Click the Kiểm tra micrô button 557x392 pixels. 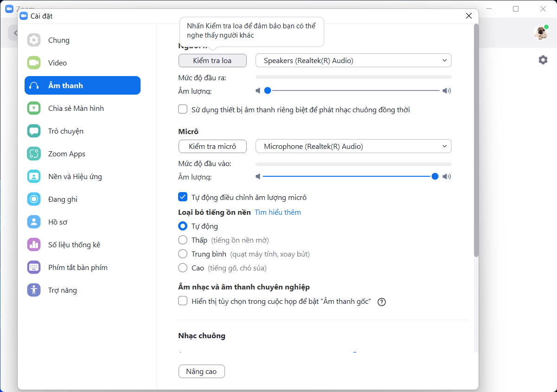tap(212, 146)
